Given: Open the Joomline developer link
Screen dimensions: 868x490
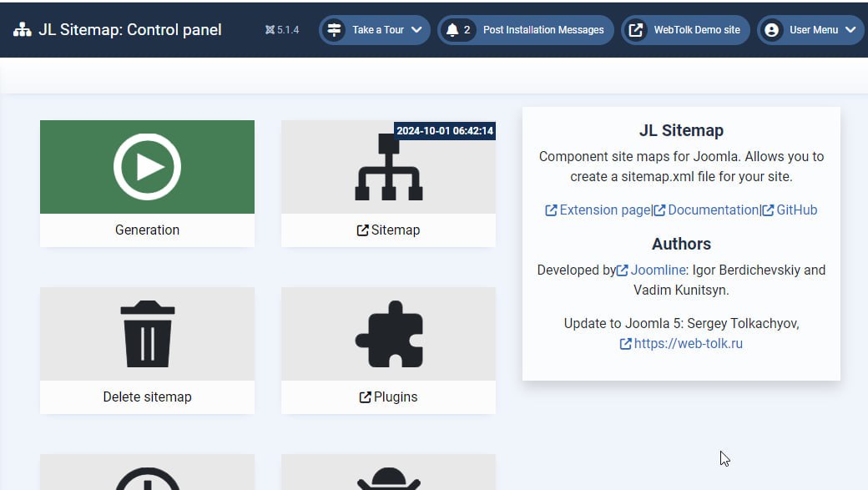Looking at the screenshot, I should click(x=651, y=270).
